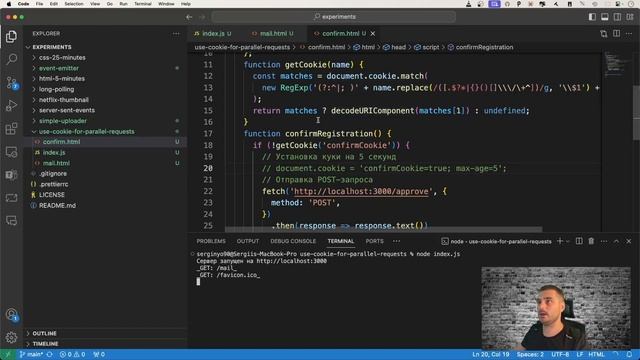Viewport: 640px width, 360px height.
Task: Open mail.html in the explorer
Action: pos(56,163)
